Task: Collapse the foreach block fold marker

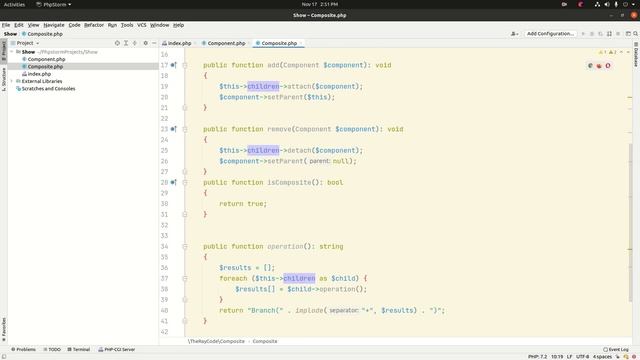Action: point(185,278)
